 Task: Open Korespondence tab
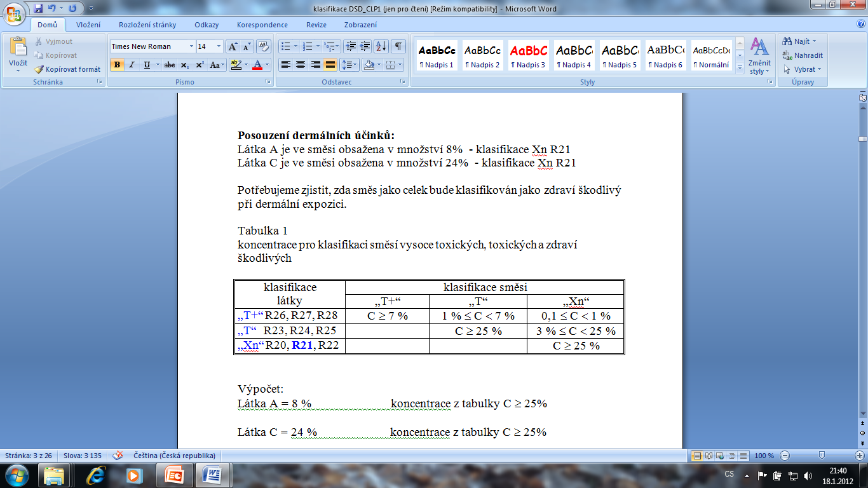[262, 25]
